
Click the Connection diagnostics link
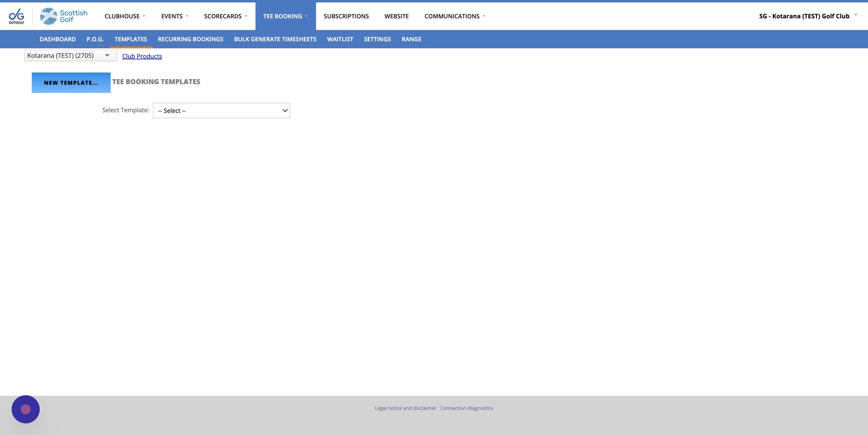(x=466, y=408)
